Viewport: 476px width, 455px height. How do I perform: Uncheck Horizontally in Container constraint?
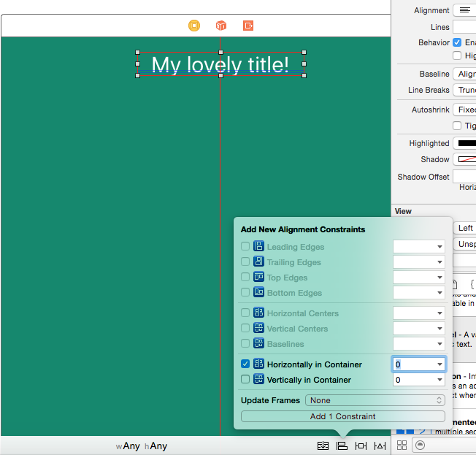coord(245,364)
